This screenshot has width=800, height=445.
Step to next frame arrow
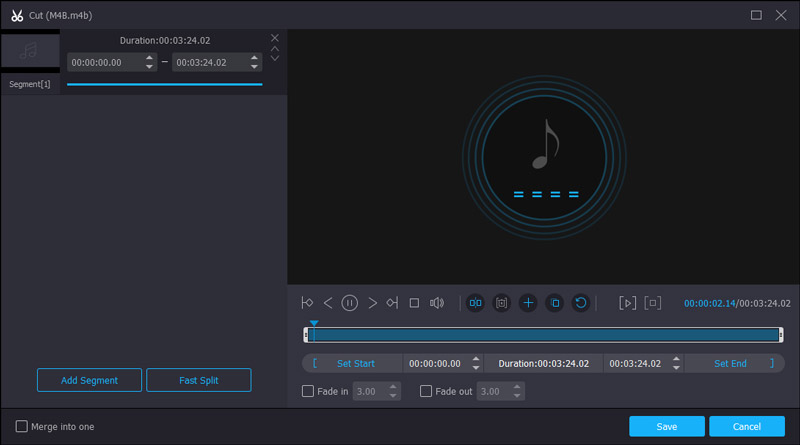pos(372,302)
